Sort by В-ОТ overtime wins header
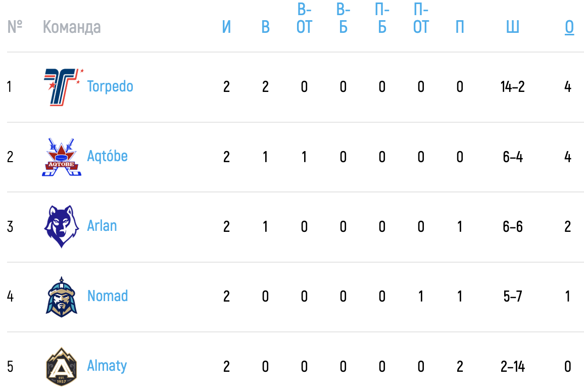584x392 pixels. coord(304,18)
